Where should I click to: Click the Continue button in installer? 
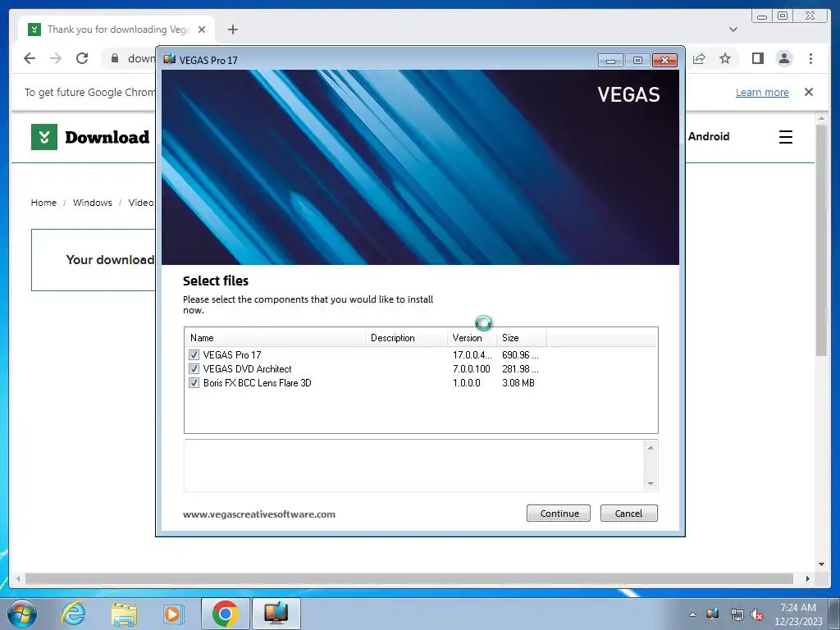coord(558,514)
